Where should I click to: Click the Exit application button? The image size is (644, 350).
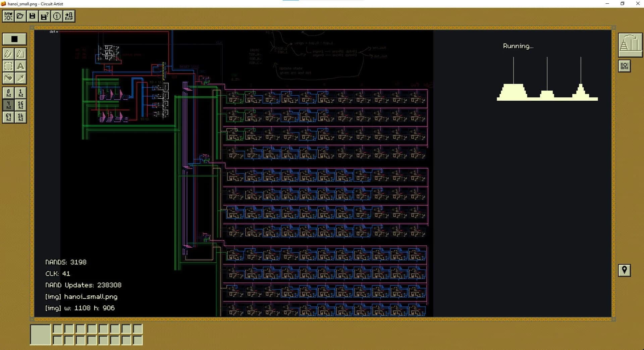coord(69,16)
